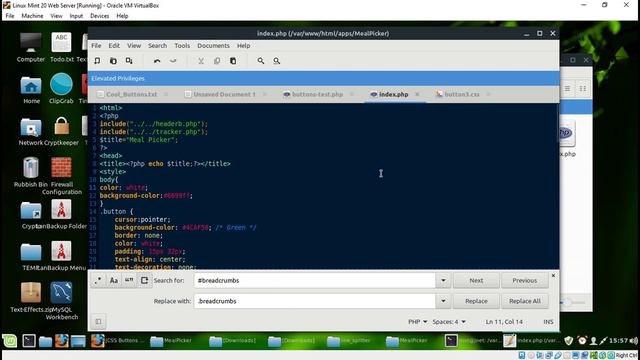
Task: Click the Redo toolbar arrow
Action: point(173,61)
